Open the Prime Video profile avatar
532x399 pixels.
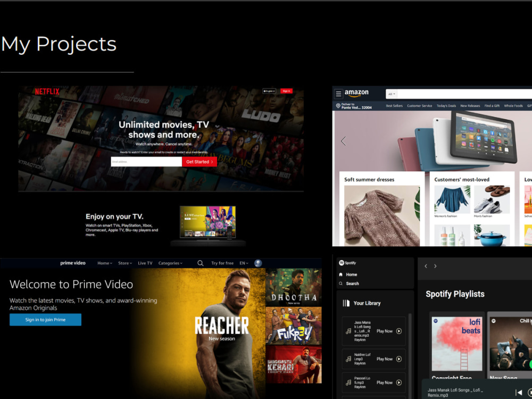(x=258, y=263)
